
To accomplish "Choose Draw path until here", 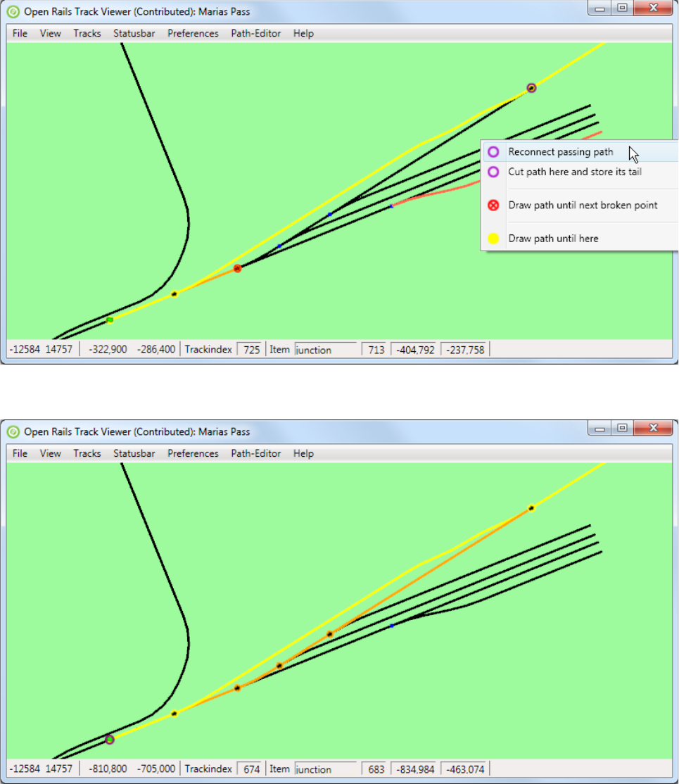I will point(580,239).
